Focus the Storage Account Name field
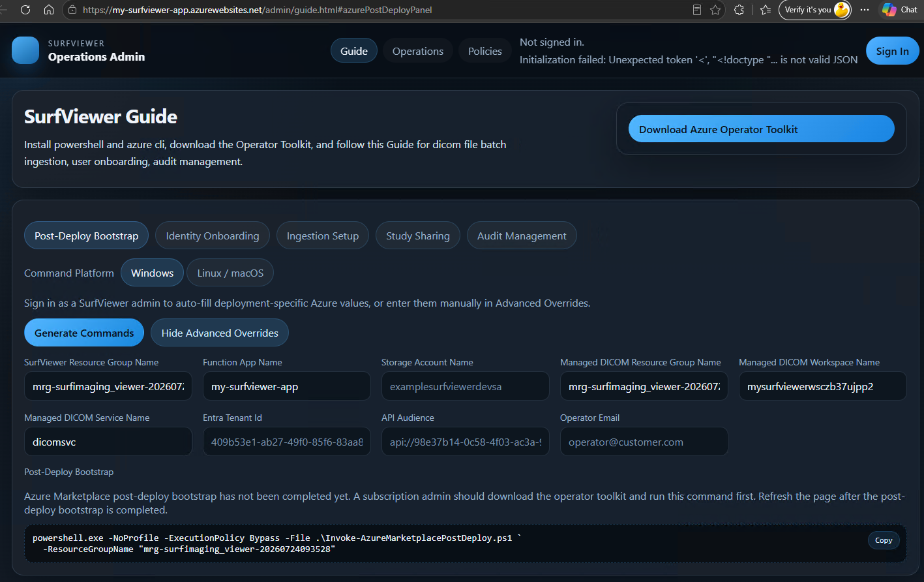The image size is (924, 582). click(466, 386)
